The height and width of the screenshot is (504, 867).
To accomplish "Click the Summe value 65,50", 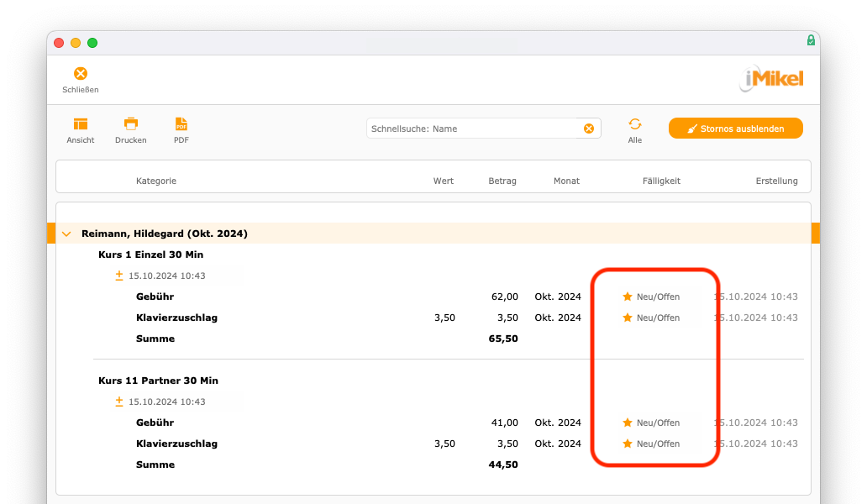I will coord(503,339).
